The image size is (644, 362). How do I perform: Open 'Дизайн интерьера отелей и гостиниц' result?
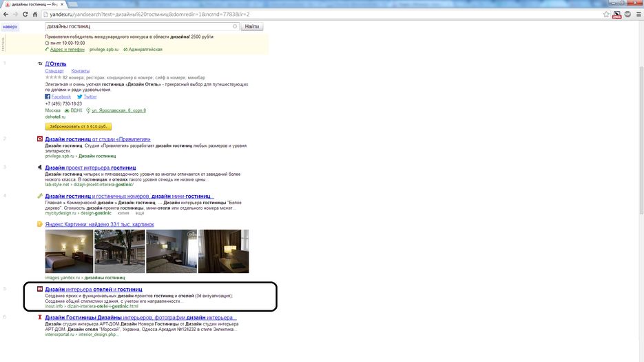(x=94, y=290)
